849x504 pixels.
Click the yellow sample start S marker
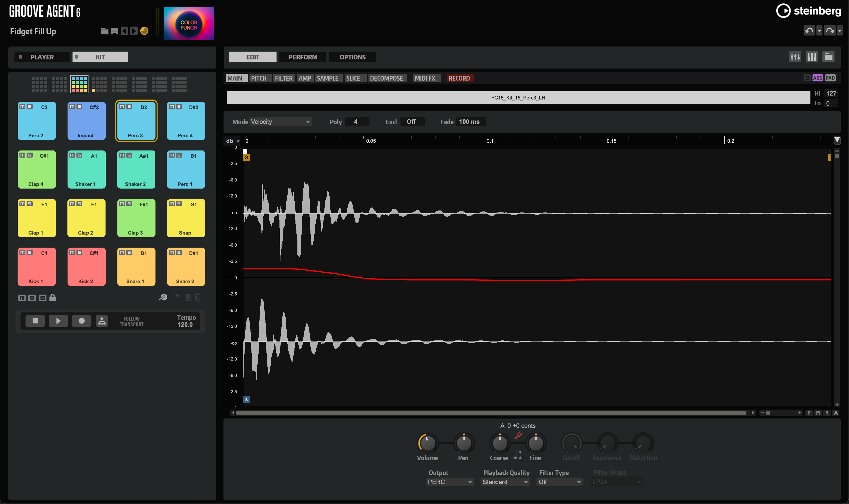pyautogui.click(x=246, y=157)
